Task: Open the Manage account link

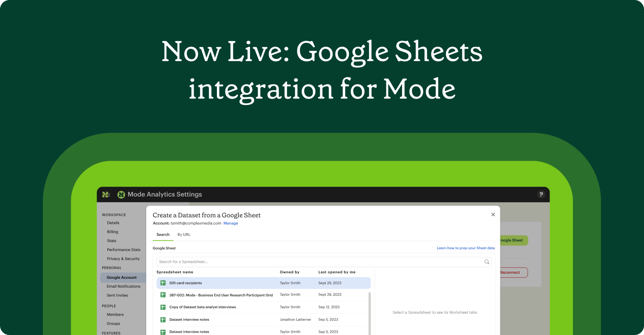Action: pyautogui.click(x=231, y=223)
